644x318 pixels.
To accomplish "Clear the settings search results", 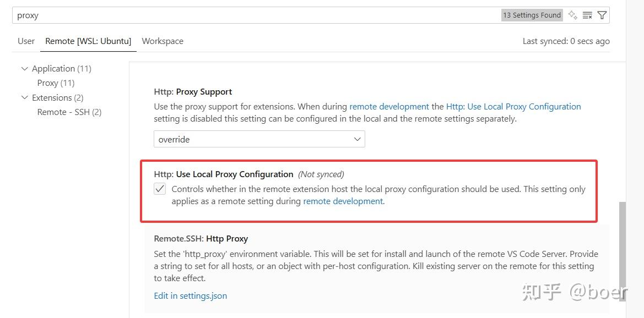I will tap(587, 15).
